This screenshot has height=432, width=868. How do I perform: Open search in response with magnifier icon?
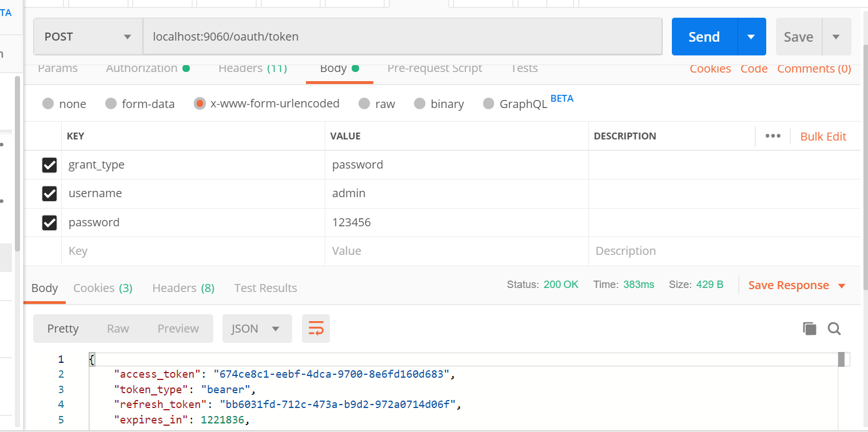(x=834, y=329)
